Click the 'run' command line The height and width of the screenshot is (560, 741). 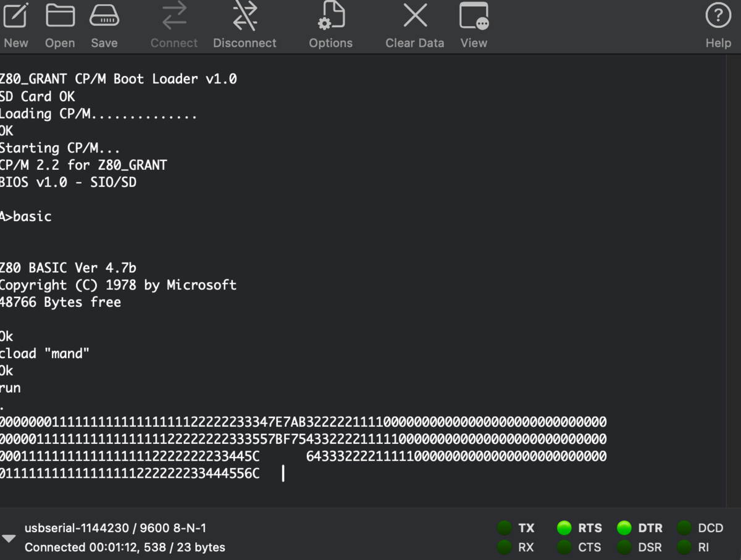coord(10,388)
